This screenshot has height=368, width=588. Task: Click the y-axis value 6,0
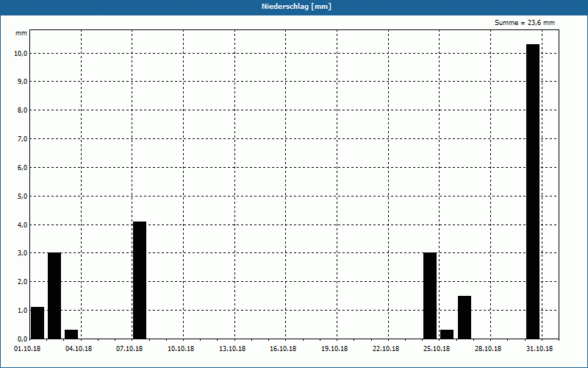[23, 168]
